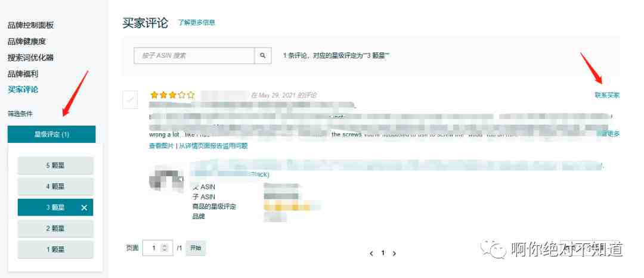Open 搜索词优化器 in sidebar
This screenshot has height=278, width=644.
click(31, 57)
